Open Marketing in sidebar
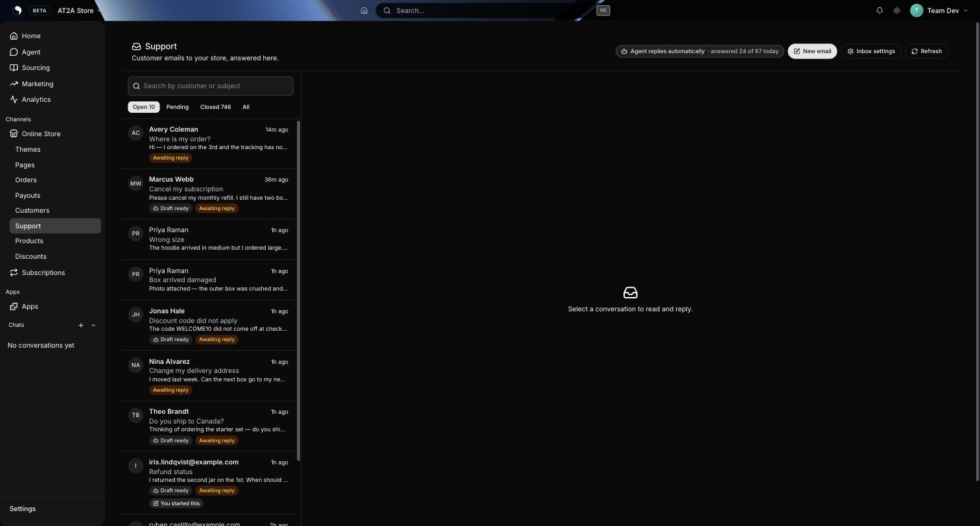 coord(55,84)
